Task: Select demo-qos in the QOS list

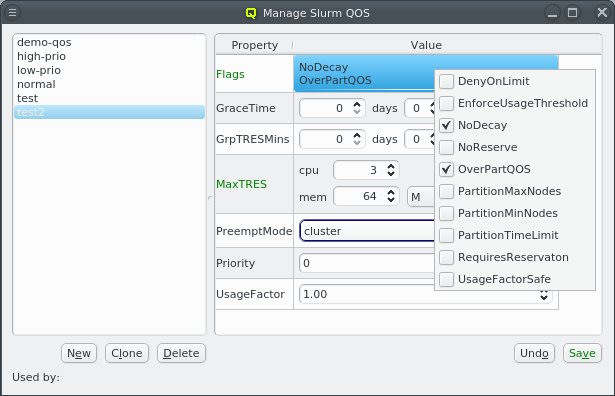Action: 109,42
